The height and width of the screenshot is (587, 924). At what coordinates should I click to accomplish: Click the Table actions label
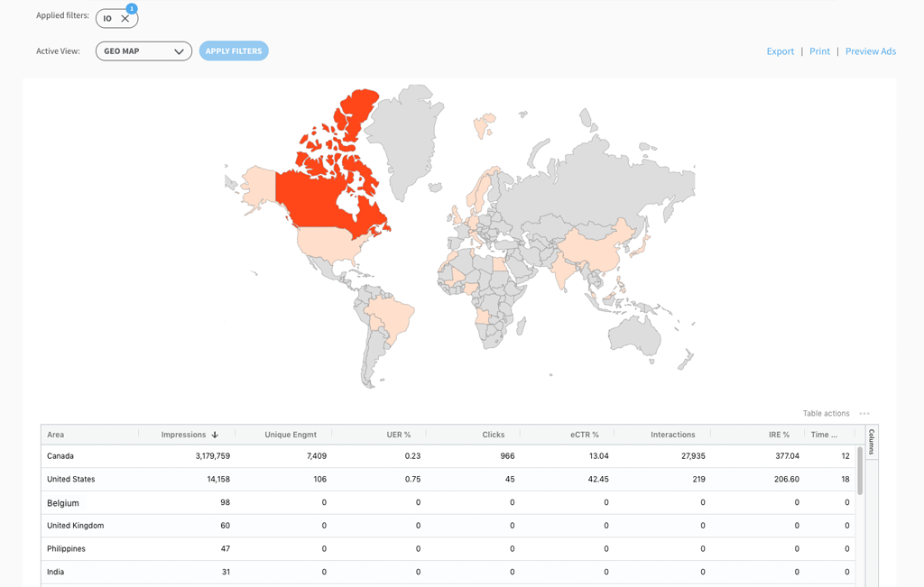[826, 413]
